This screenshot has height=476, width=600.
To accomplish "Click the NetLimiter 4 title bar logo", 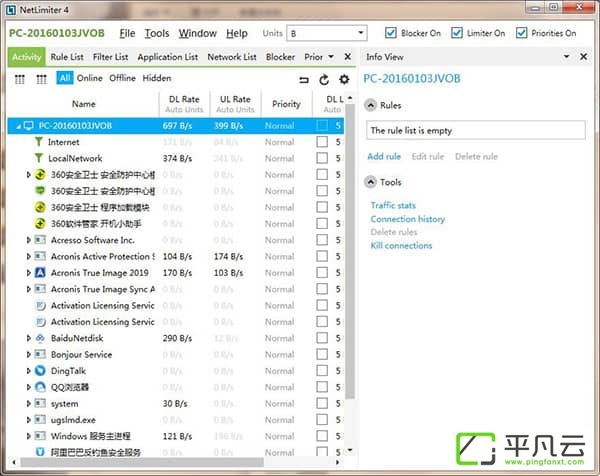I will pyautogui.click(x=11, y=10).
